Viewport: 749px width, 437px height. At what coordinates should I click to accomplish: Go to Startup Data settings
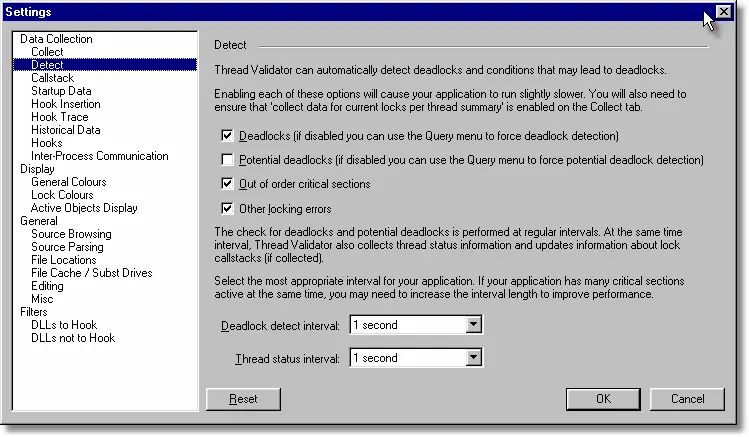(x=61, y=91)
